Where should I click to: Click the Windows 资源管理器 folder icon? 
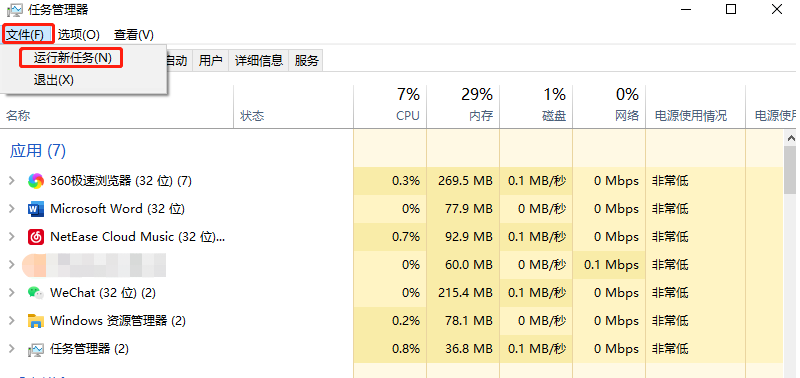36,321
